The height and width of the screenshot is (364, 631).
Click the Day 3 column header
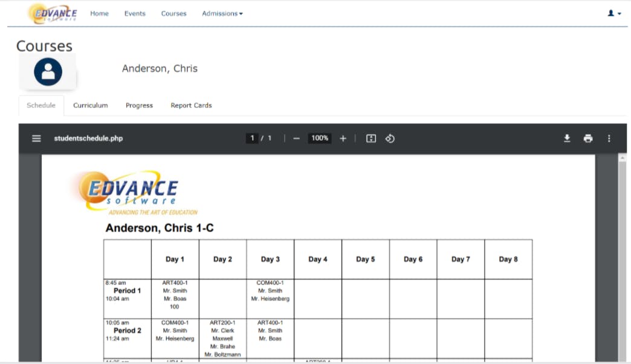coord(270,259)
